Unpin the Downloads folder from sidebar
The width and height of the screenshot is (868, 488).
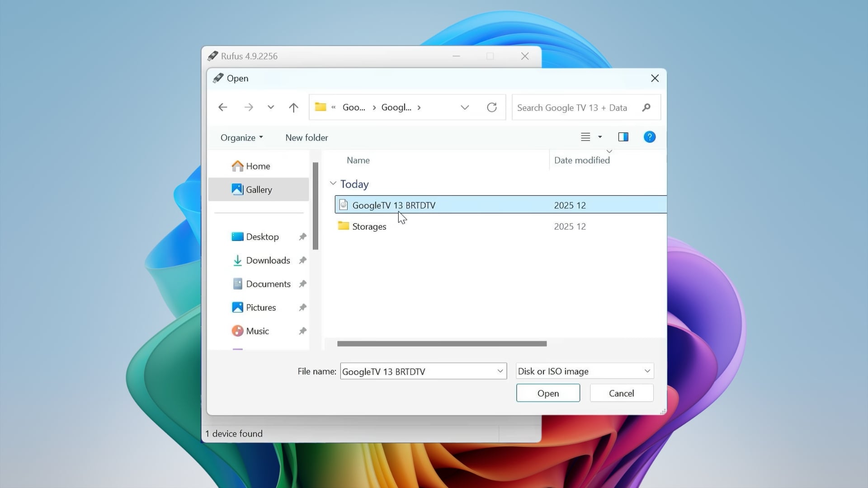click(x=302, y=260)
